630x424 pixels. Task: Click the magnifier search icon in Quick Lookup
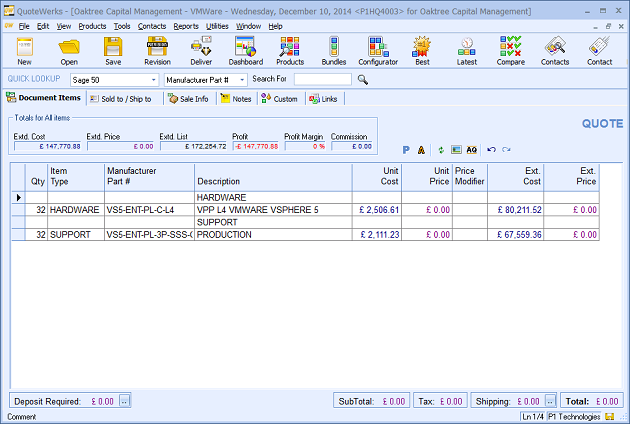363,79
